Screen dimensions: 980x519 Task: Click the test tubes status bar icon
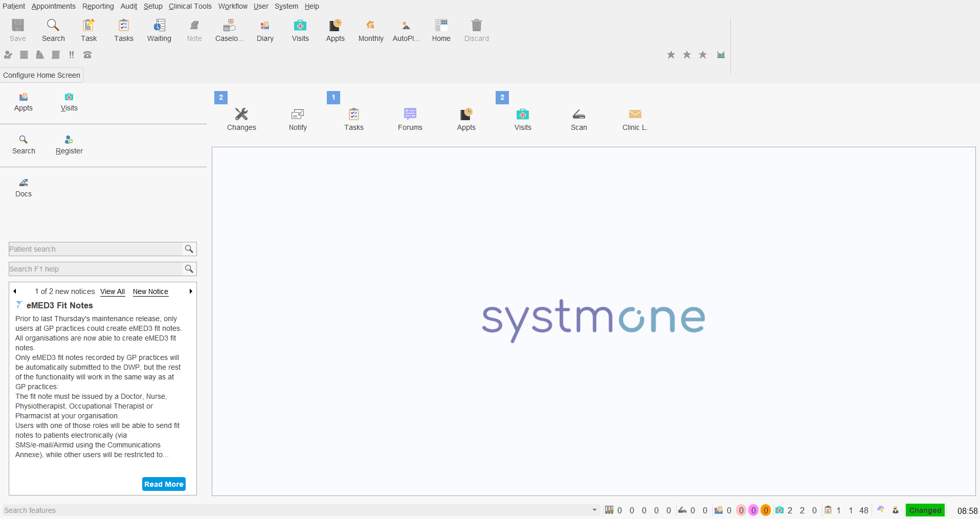609,510
